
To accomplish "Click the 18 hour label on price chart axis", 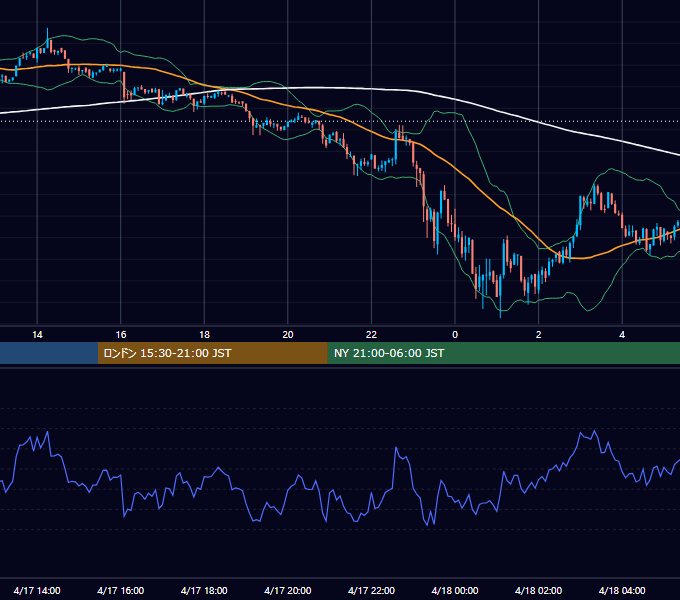I will click(x=204, y=335).
